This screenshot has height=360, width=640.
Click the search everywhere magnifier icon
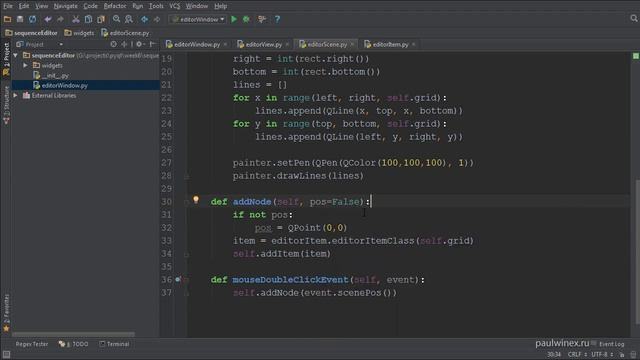(x=633, y=18)
